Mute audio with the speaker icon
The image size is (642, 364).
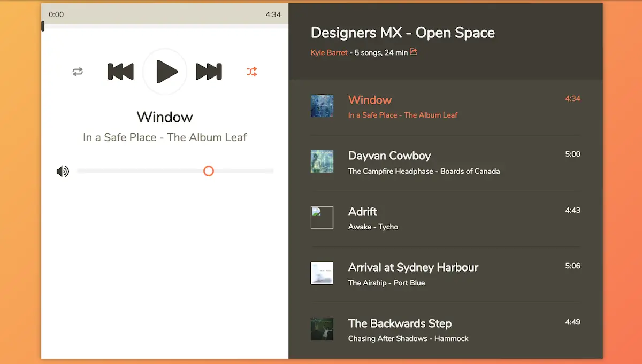click(63, 172)
